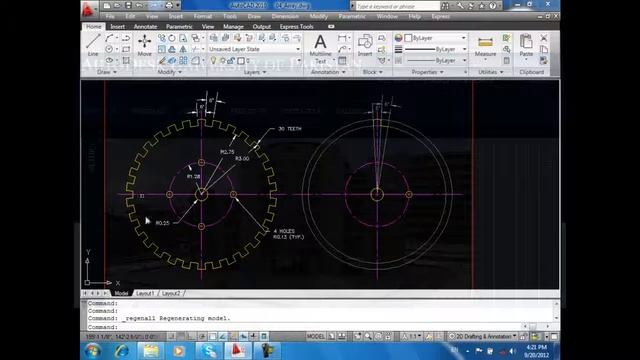The height and width of the screenshot is (360, 640).
Task: Expand the Properties panel
Action: click(427, 72)
